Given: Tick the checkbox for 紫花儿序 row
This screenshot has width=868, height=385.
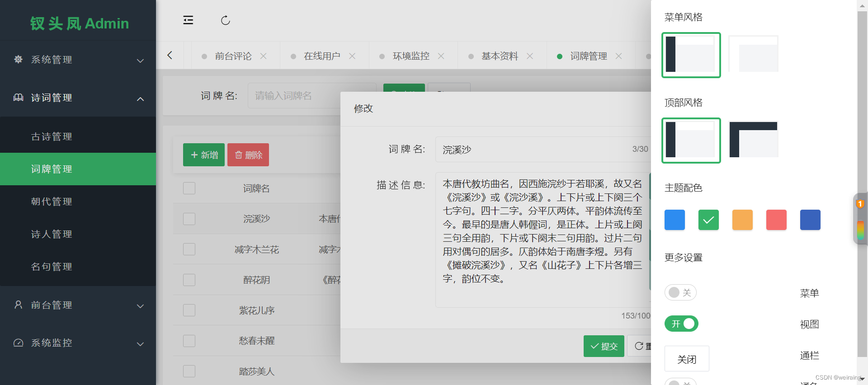Looking at the screenshot, I should (189, 310).
